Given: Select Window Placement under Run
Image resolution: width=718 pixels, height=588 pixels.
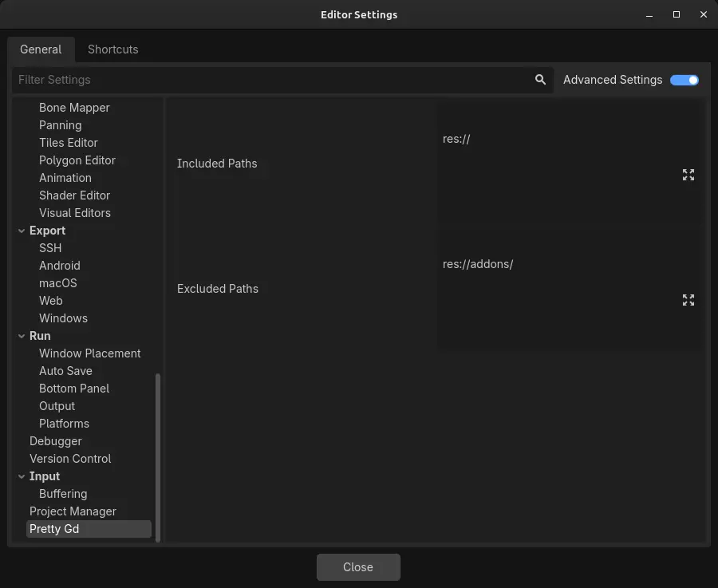Looking at the screenshot, I should point(89,353).
